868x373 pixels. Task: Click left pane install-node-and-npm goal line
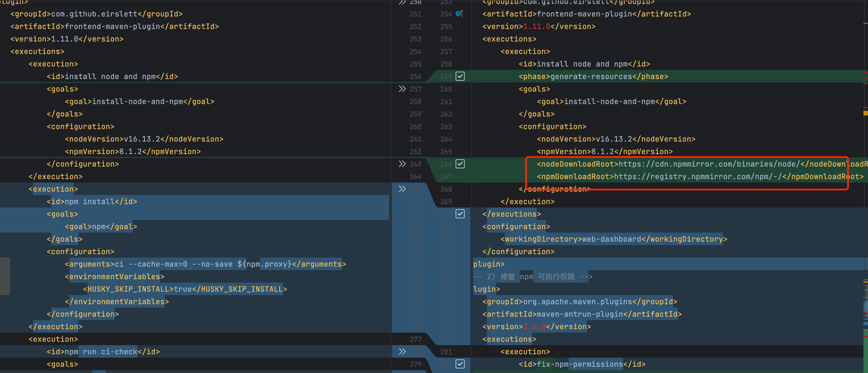pyautogui.click(x=139, y=101)
